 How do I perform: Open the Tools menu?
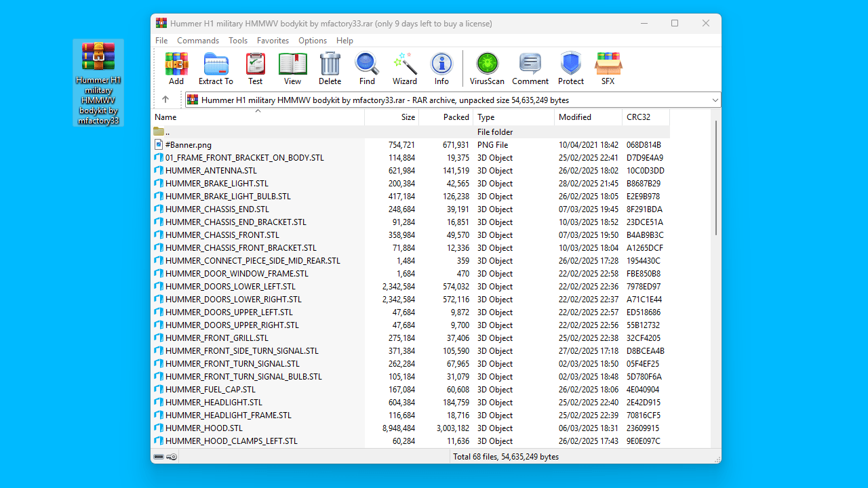tap(238, 41)
